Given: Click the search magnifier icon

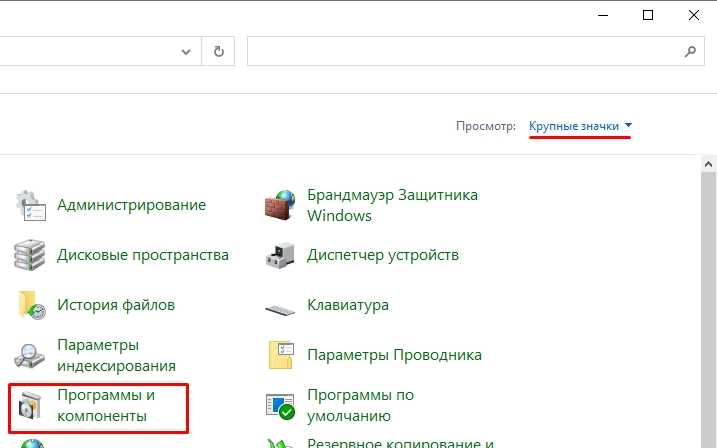Looking at the screenshot, I should 690,51.
